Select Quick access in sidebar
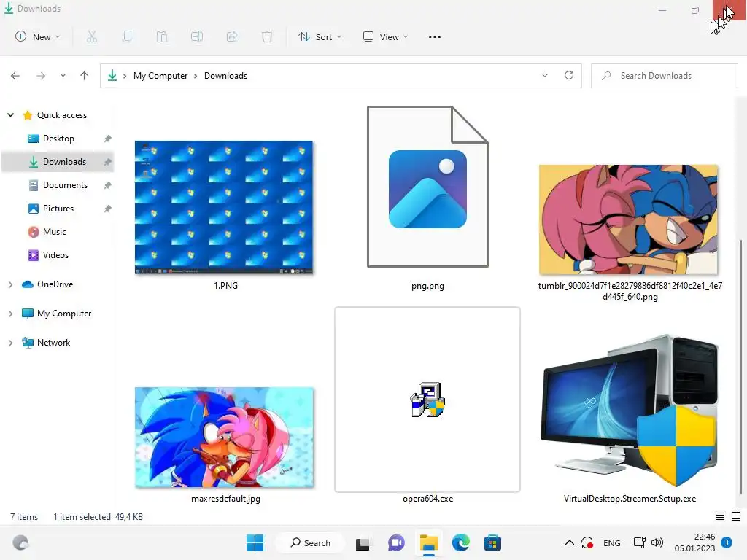 (x=62, y=115)
